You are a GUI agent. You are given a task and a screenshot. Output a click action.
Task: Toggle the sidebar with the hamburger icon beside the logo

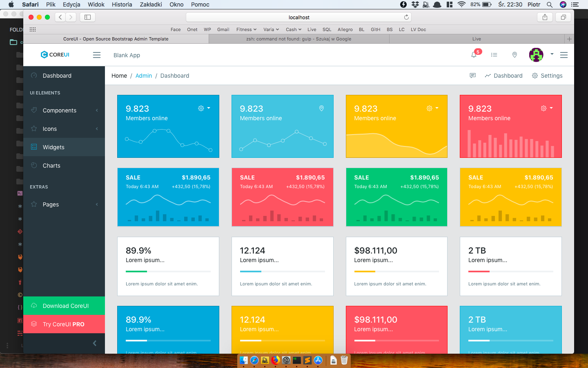tap(97, 55)
